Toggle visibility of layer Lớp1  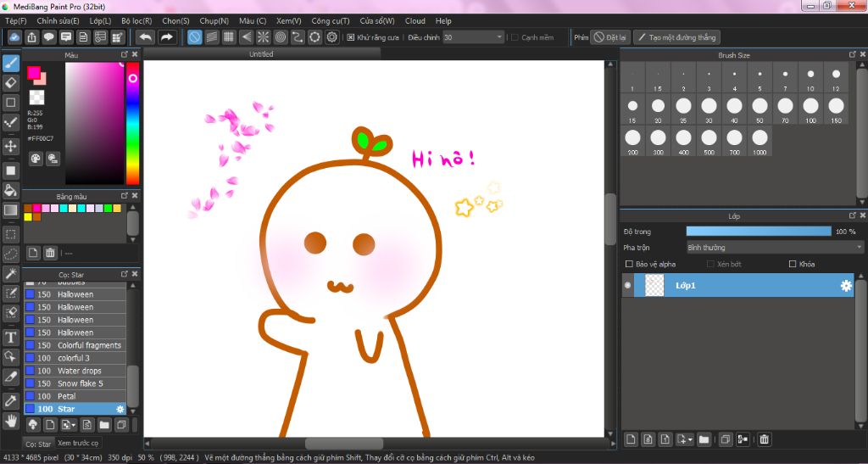click(x=628, y=286)
